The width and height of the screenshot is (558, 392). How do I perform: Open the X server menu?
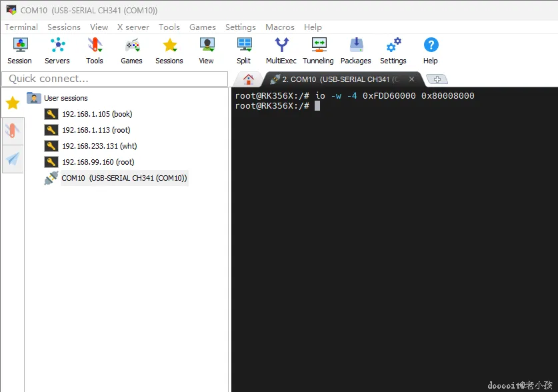point(133,27)
